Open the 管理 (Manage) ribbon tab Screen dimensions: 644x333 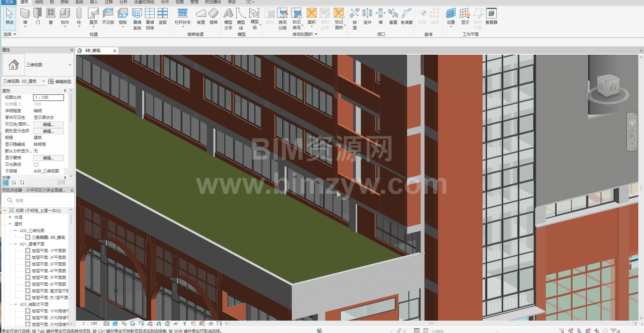194,2
